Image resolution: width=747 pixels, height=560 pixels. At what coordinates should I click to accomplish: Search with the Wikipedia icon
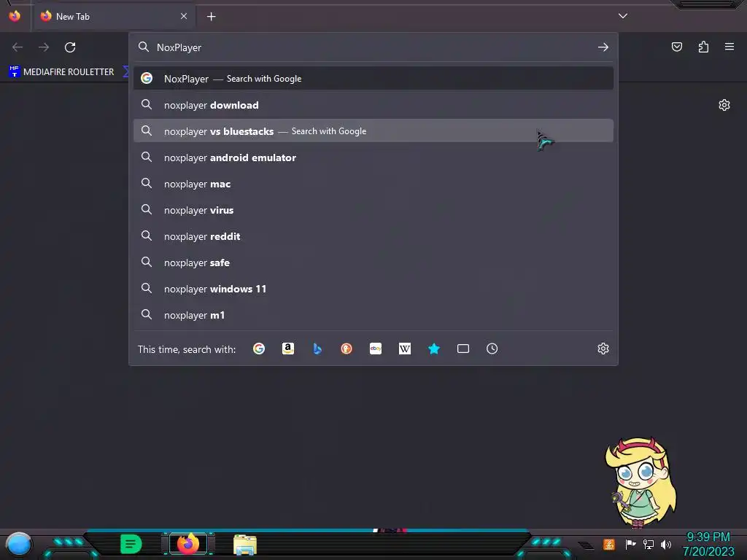404,349
